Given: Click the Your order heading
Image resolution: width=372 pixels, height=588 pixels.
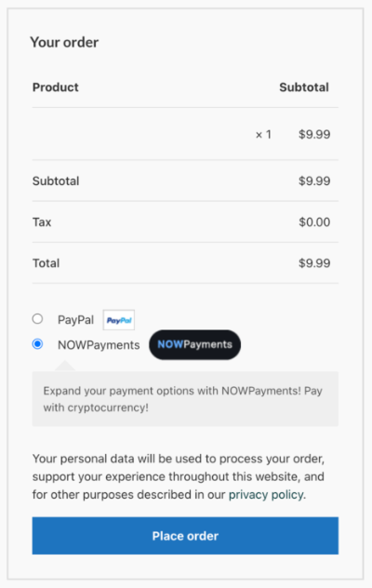Looking at the screenshot, I should pos(64,43).
